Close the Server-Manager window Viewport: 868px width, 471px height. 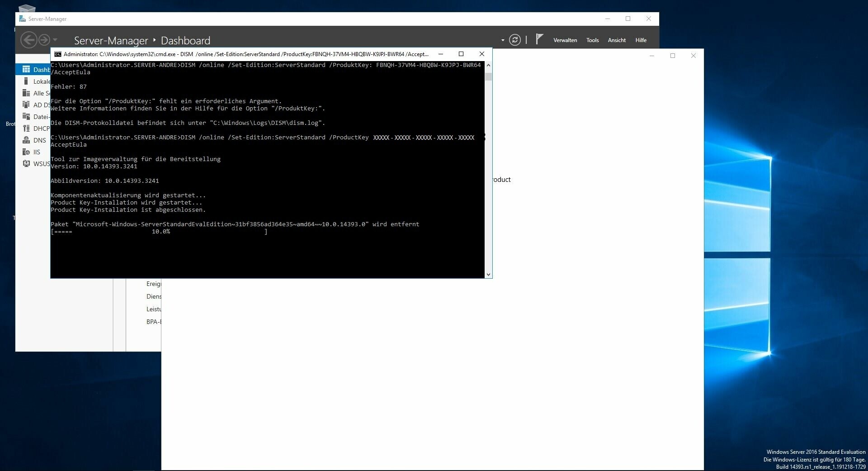[x=649, y=19]
